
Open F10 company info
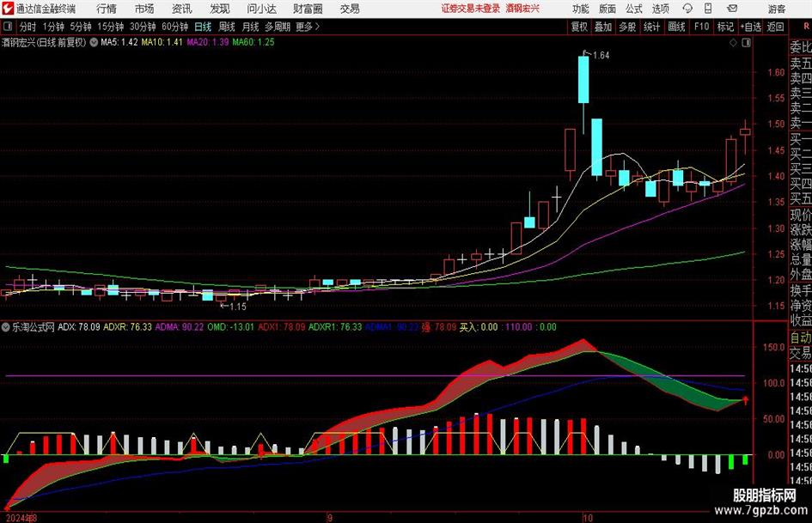(702, 27)
